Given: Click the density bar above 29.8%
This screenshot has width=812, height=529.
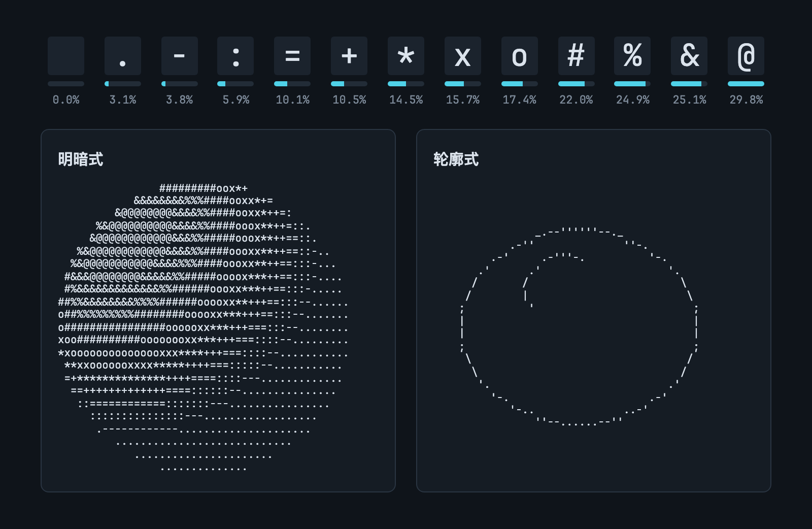Looking at the screenshot, I should pos(746,84).
